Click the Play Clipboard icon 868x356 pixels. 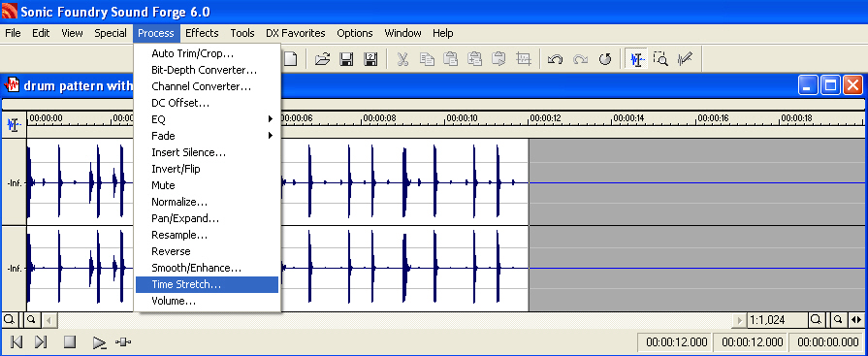(x=499, y=59)
